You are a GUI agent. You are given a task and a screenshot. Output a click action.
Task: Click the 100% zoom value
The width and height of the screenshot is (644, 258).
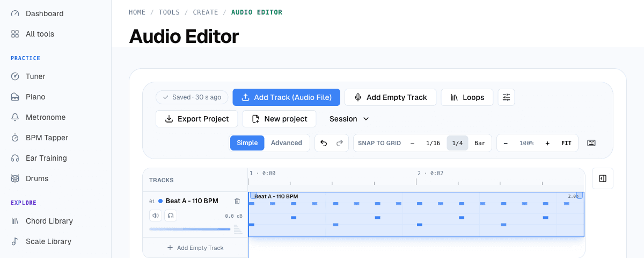[x=526, y=143]
